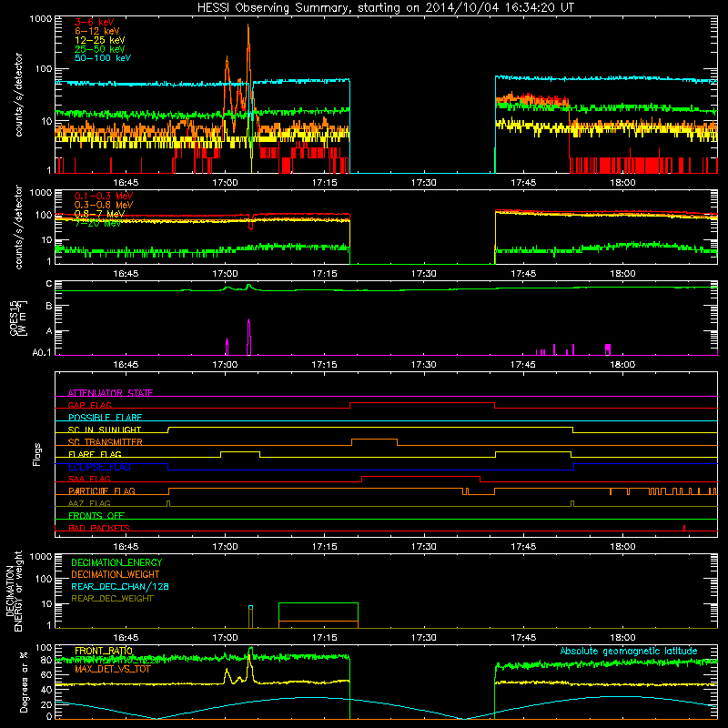Select the POSSIBLE_FLARE flag label
This screenshot has width=728, height=728.
point(105,418)
